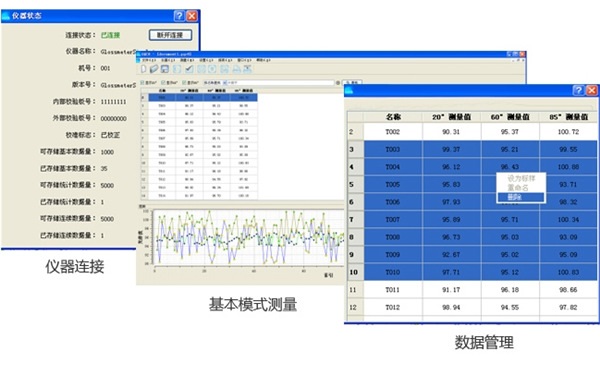
Task: Select the T002 row in data table
Action: click(473, 132)
